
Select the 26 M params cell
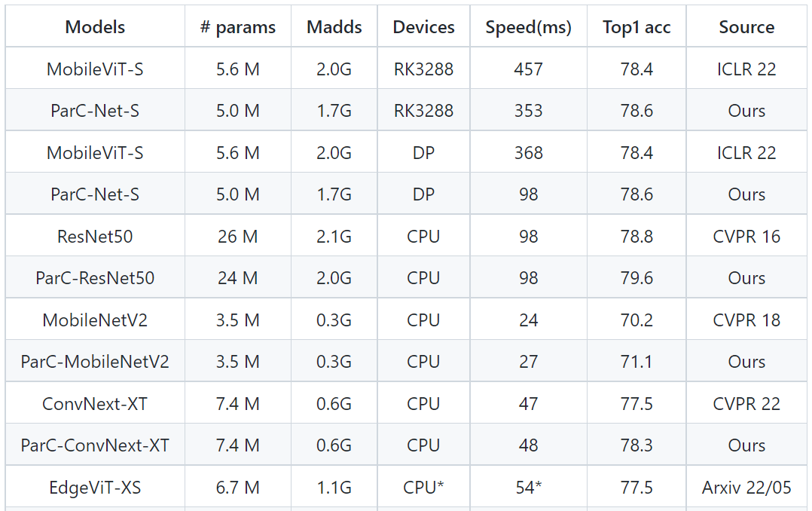tap(238, 237)
